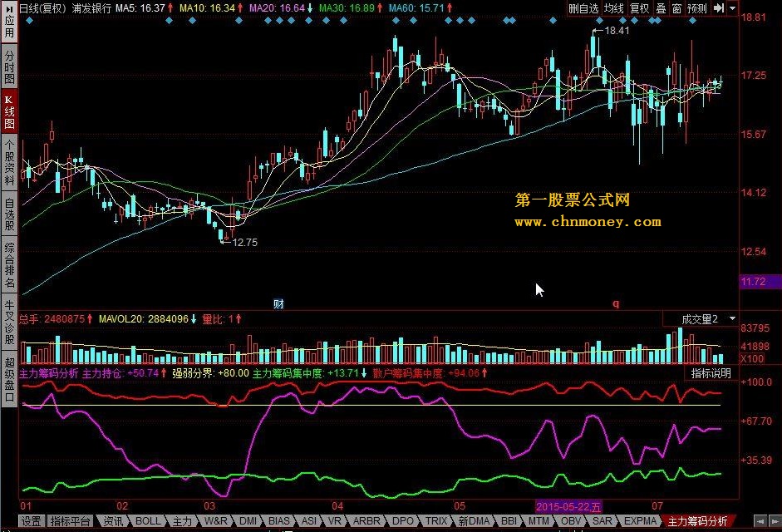The width and height of the screenshot is (782, 532).
Task: Click the 浦发银行 stock name
Action: (x=91, y=8)
